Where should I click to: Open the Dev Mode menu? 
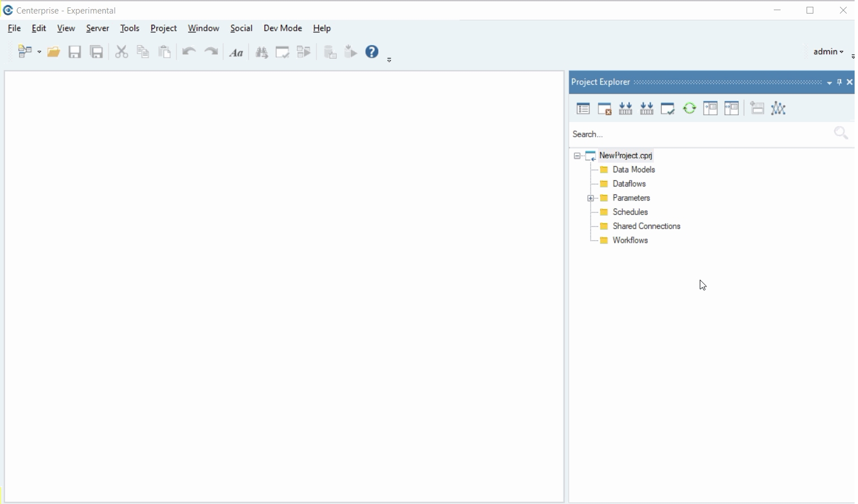tap(283, 28)
